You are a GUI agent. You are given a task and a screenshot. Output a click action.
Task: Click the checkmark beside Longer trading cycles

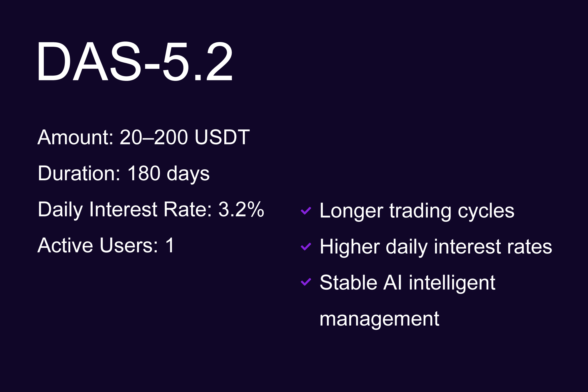[x=306, y=211]
